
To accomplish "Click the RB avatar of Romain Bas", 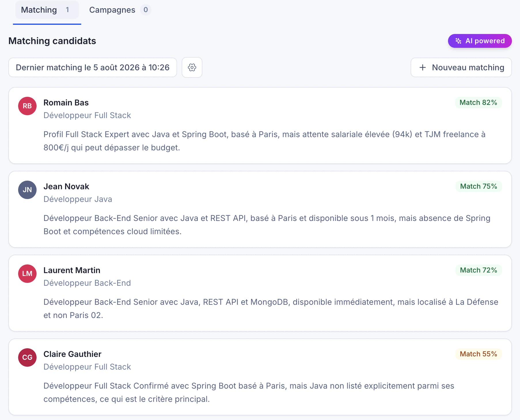I will click(x=27, y=106).
